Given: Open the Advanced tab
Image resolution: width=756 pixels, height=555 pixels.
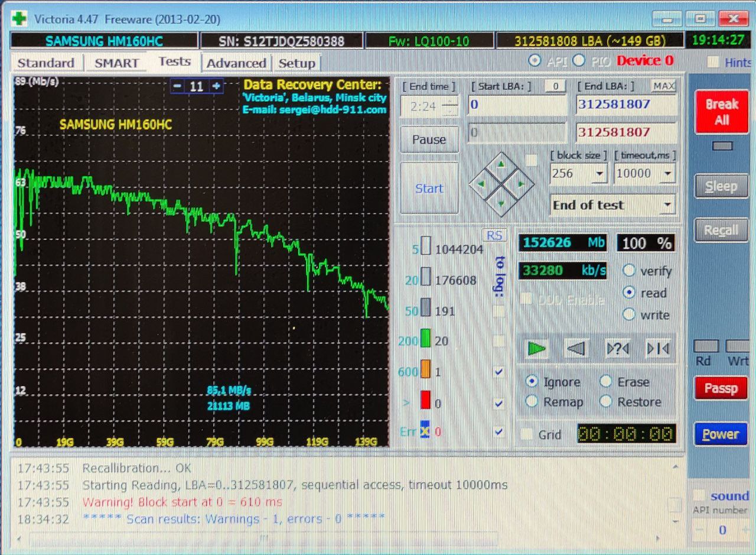Looking at the screenshot, I should pos(236,63).
